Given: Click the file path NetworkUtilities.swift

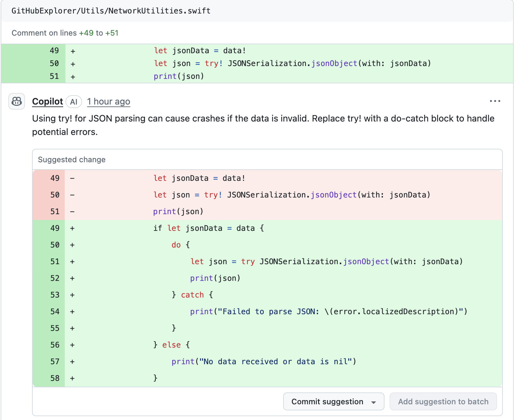Looking at the screenshot, I should pyautogui.click(x=111, y=11).
